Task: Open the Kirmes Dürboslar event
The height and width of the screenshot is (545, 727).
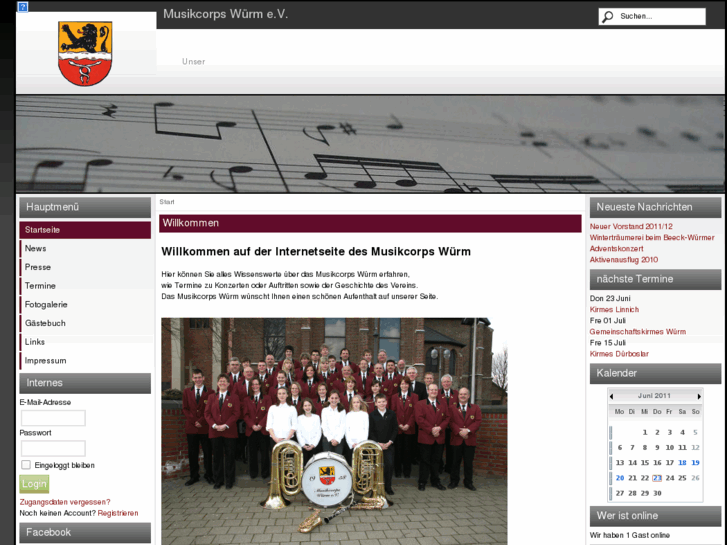Action: click(619, 354)
